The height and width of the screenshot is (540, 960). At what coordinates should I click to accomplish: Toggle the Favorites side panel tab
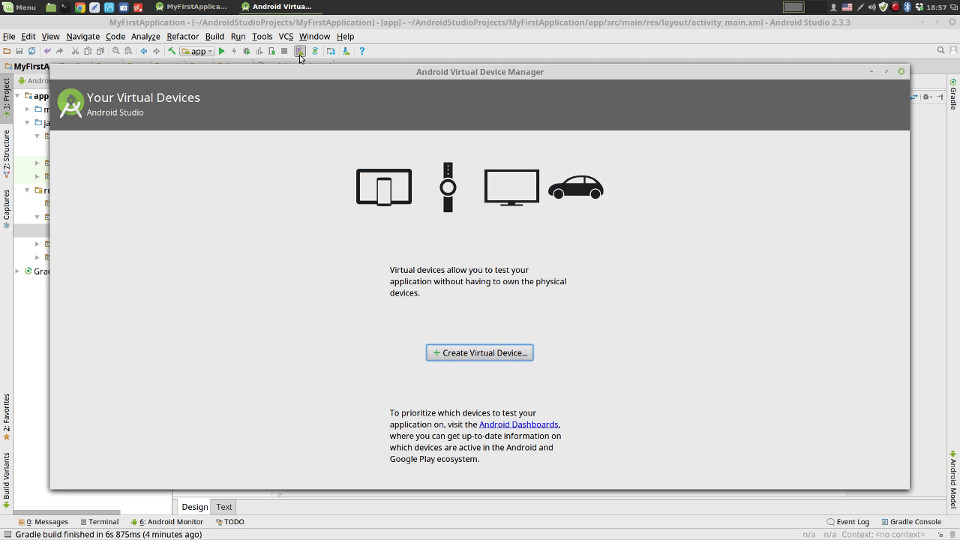(7, 416)
